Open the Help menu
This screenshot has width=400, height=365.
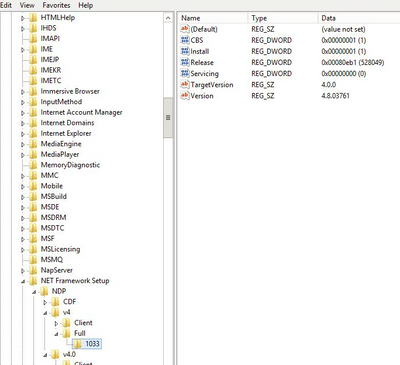86,5
